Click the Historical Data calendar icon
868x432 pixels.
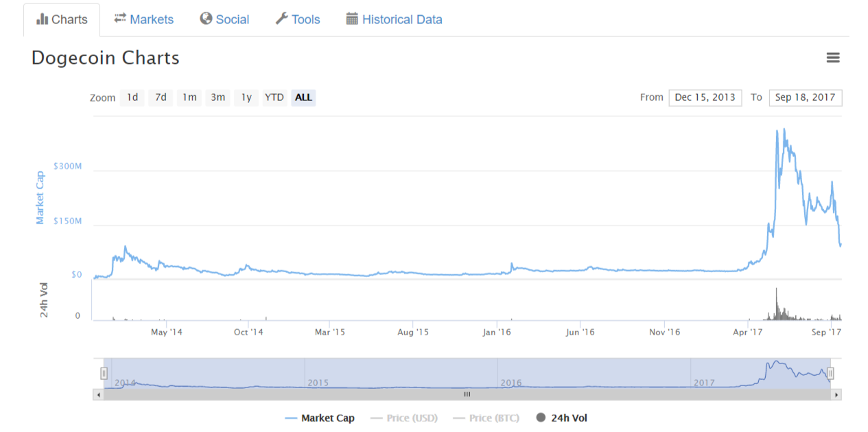[x=352, y=19]
